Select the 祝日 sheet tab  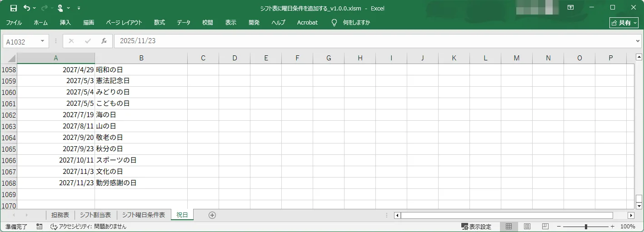pyautogui.click(x=182, y=215)
